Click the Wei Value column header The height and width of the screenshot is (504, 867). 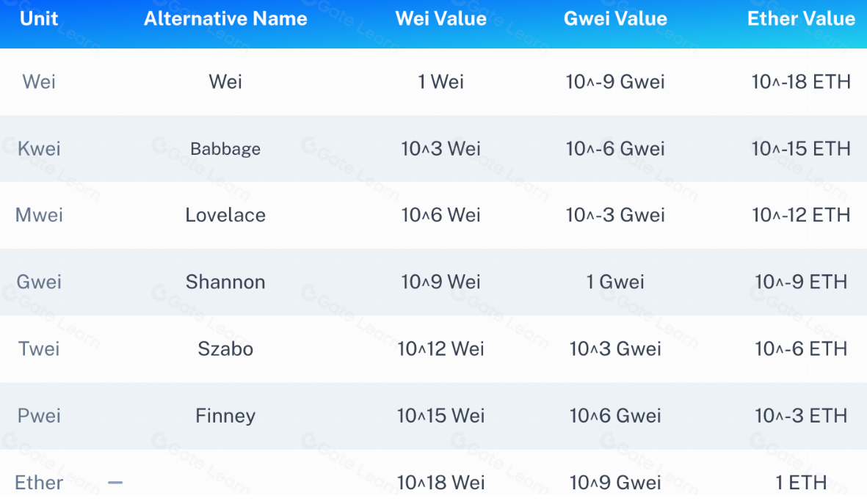point(440,19)
